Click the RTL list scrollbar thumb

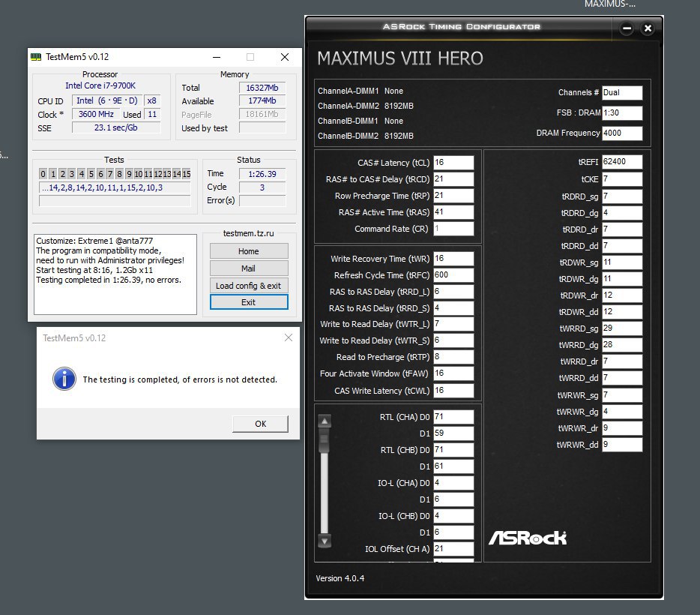325,440
